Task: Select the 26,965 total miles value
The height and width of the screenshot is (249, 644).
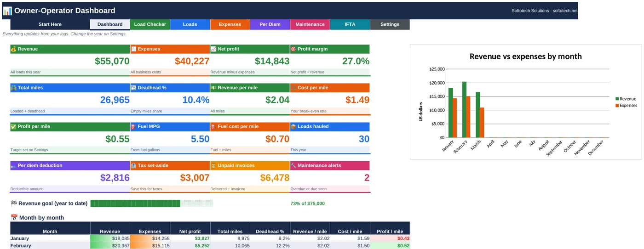Action: (x=115, y=100)
